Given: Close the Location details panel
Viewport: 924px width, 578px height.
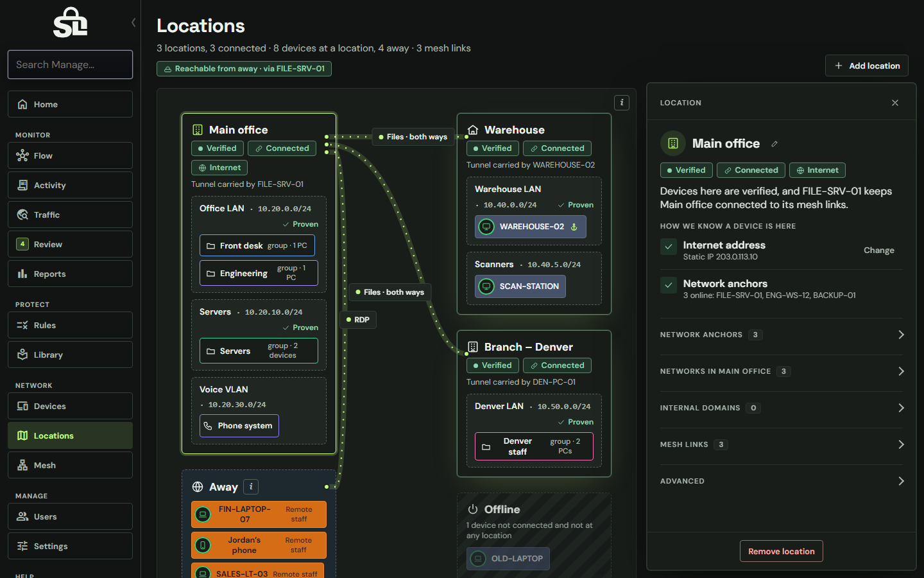Looking at the screenshot, I should tap(895, 103).
